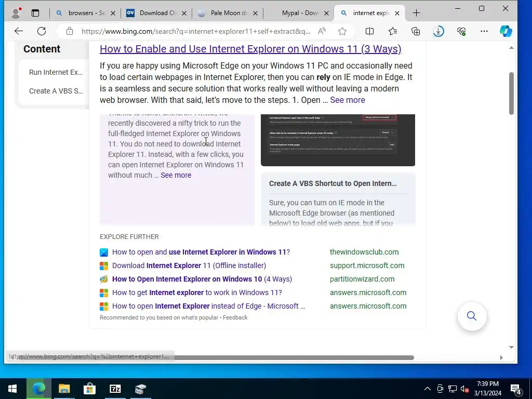
Task: Open the taskbar clock and date
Action: click(488, 389)
